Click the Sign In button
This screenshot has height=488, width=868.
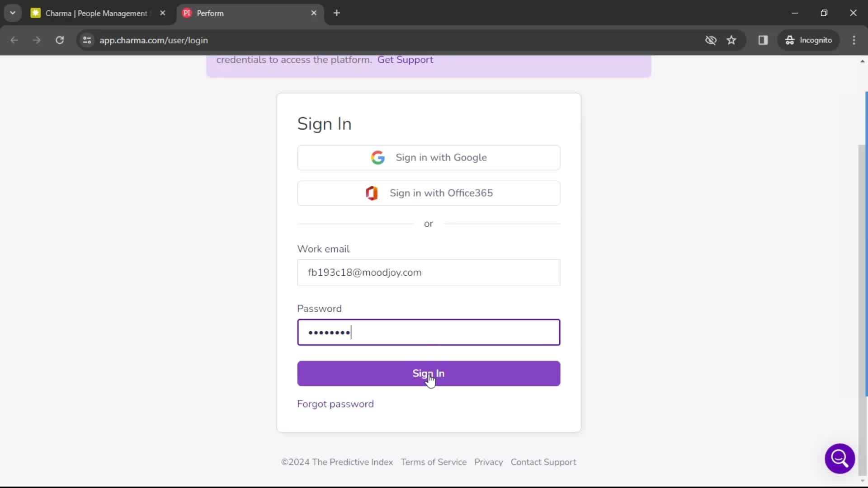[429, 373]
